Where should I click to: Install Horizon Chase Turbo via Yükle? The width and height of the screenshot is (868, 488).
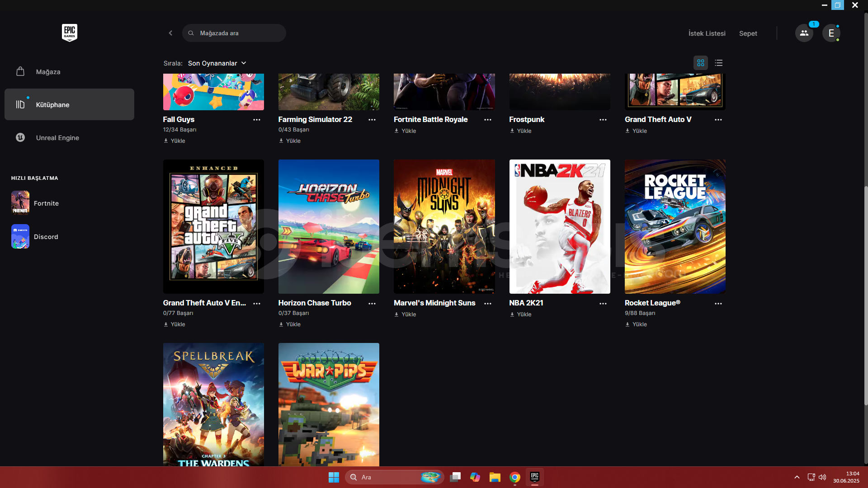[x=290, y=324]
